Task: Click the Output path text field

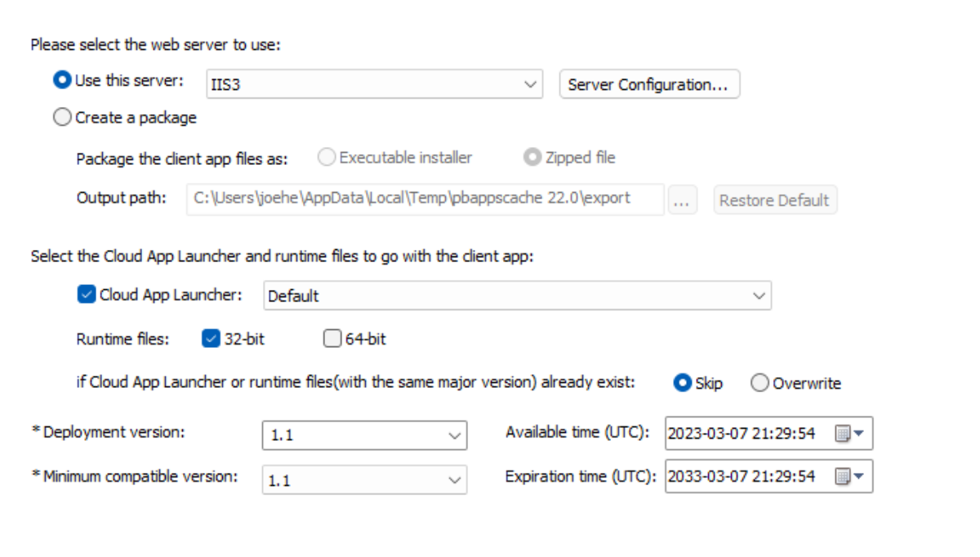Action: pos(424,198)
